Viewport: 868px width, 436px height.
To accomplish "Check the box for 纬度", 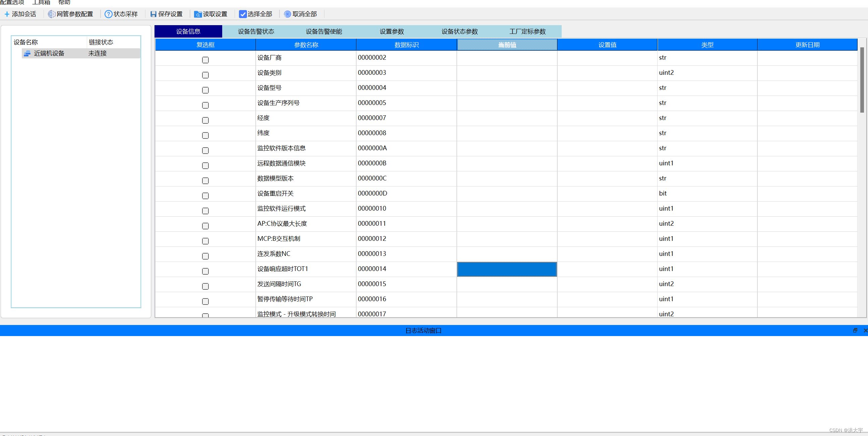I will point(205,135).
